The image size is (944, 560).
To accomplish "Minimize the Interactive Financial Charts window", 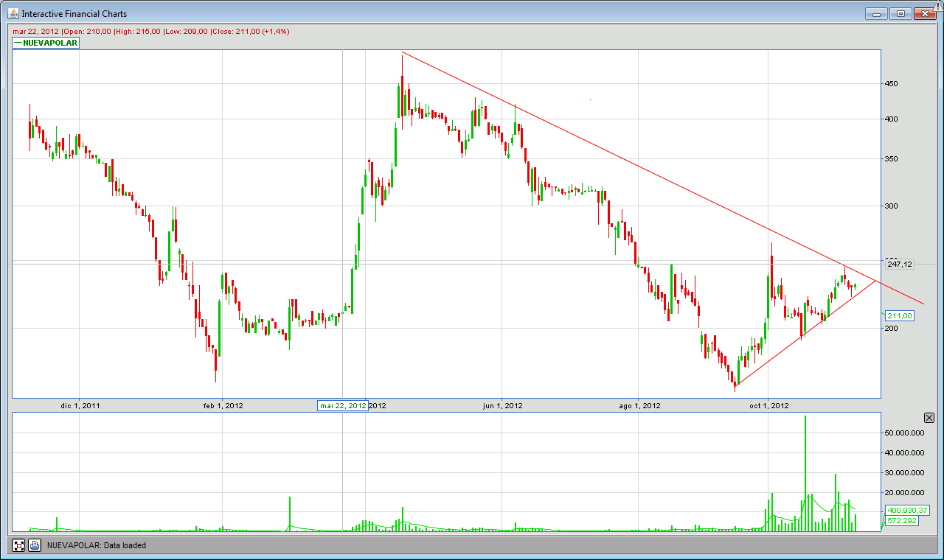I will (x=876, y=13).
